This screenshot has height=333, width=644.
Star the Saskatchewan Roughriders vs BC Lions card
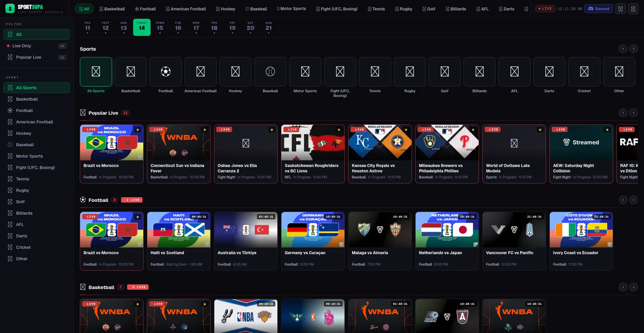(x=339, y=130)
